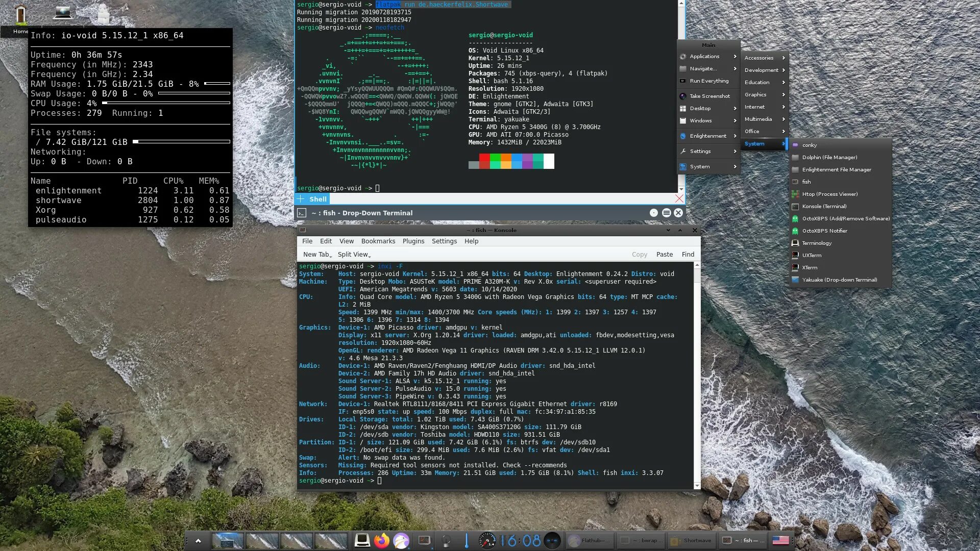Viewport: 980px width, 551px height.
Task: Add a new Yakuake session with plus icon
Action: pos(301,199)
